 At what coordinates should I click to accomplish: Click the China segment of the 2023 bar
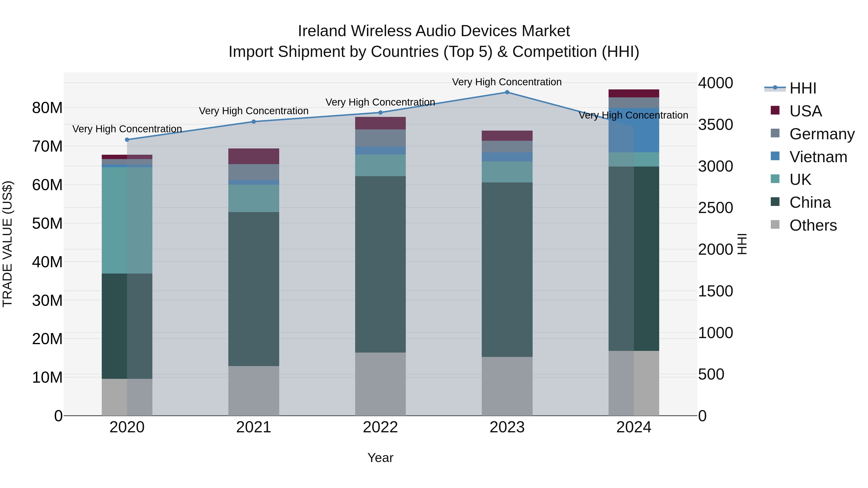tap(507, 270)
